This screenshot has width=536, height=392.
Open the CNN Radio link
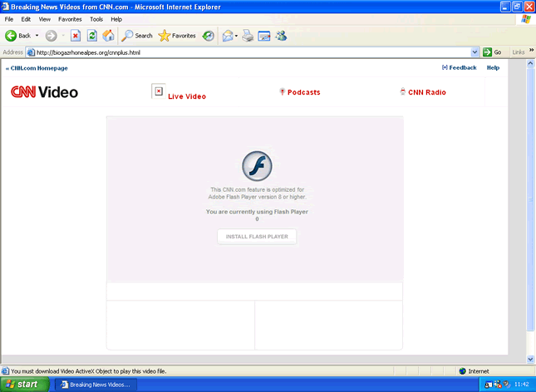[x=426, y=92]
